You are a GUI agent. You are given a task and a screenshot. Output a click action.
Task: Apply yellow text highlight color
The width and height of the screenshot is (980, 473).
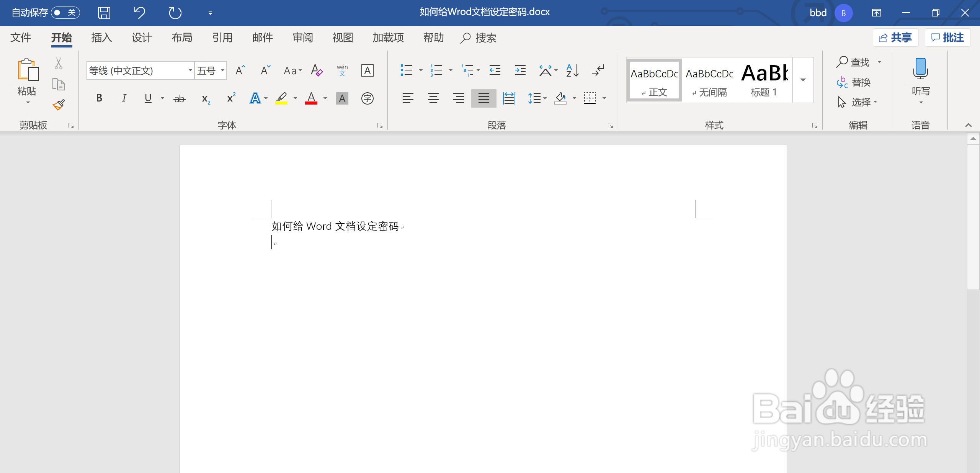pos(281,98)
